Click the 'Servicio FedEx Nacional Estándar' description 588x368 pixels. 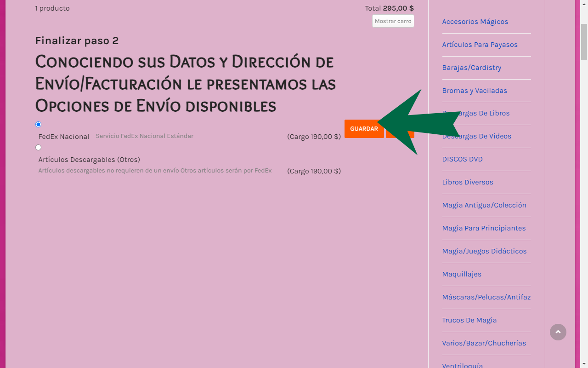(144, 136)
